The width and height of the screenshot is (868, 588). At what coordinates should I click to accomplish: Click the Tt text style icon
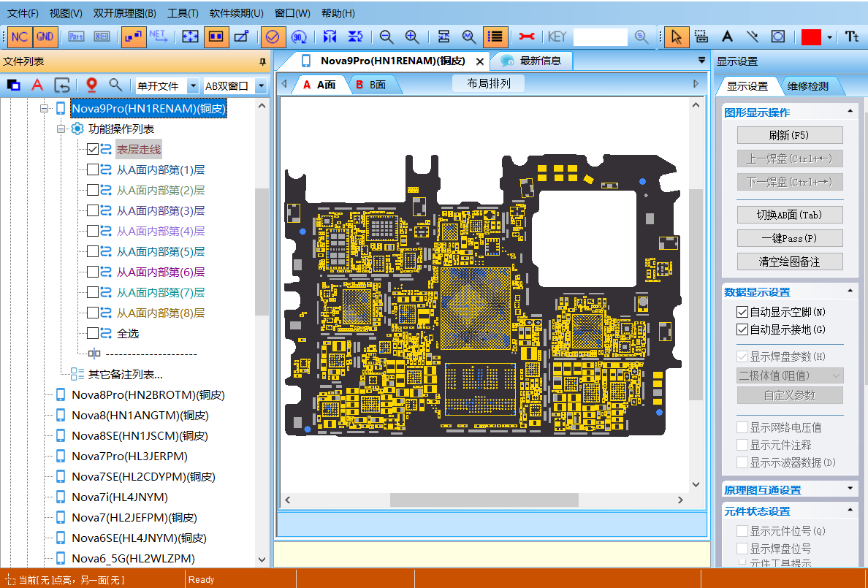point(853,37)
